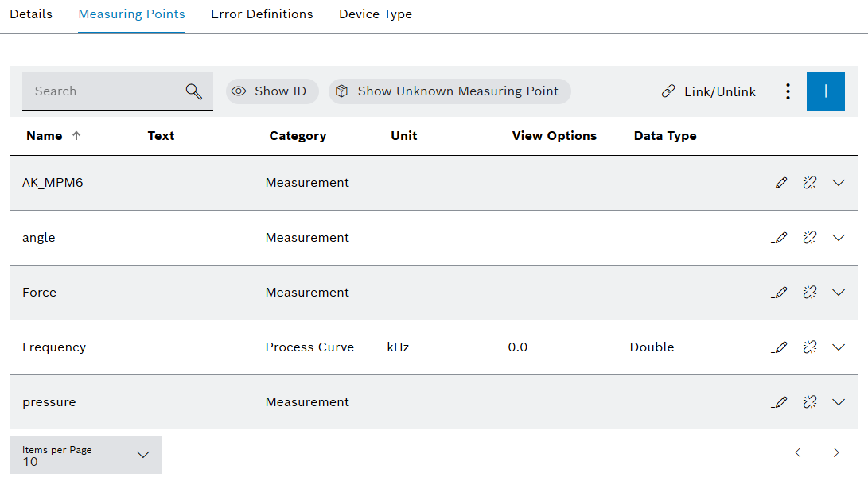Add a new measuring point with the plus icon
This screenshot has width=868, height=481.
click(x=825, y=91)
